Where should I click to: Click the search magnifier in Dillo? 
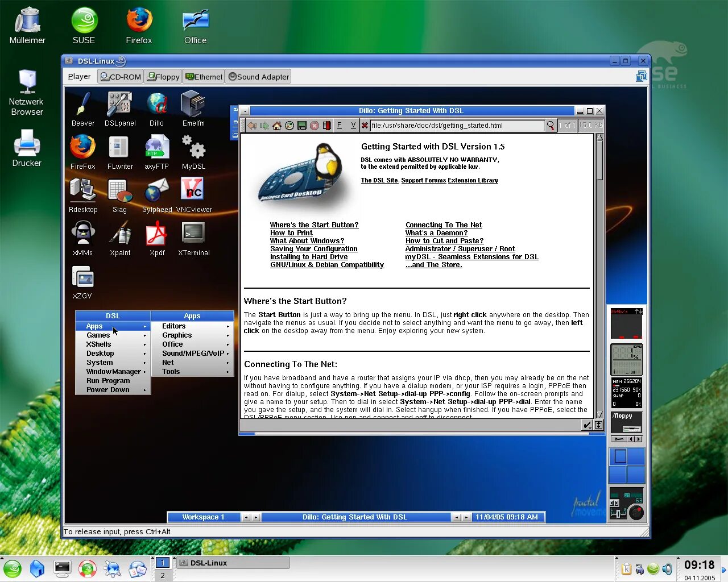click(551, 126)
